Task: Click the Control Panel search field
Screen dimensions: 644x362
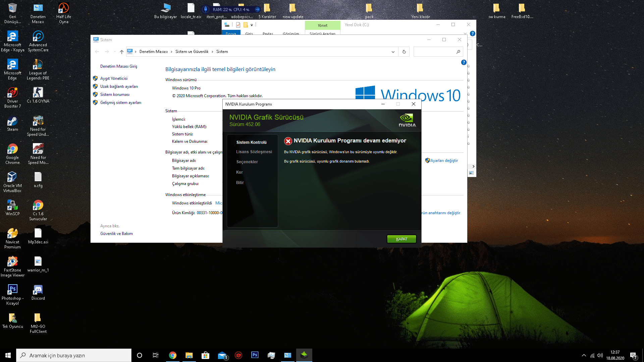Action: coord(438,52)
